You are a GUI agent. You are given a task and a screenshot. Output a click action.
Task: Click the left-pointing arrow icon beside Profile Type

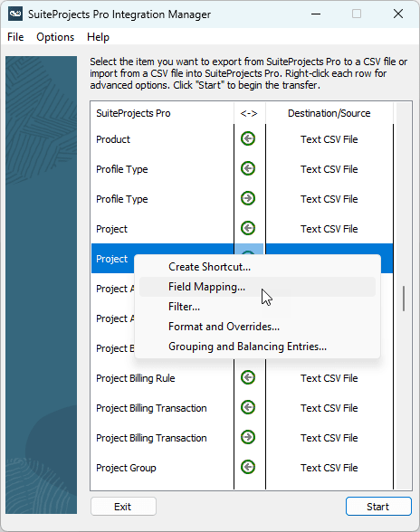[x=248, y=168]
